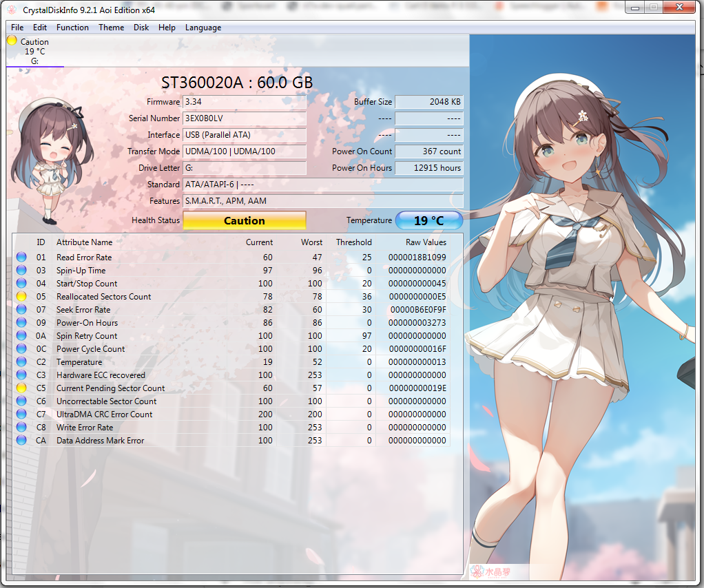Click the blue orb for UltraDMA CRC Error Count
Screen dimensions: 704x588
(x=21, y=414)
